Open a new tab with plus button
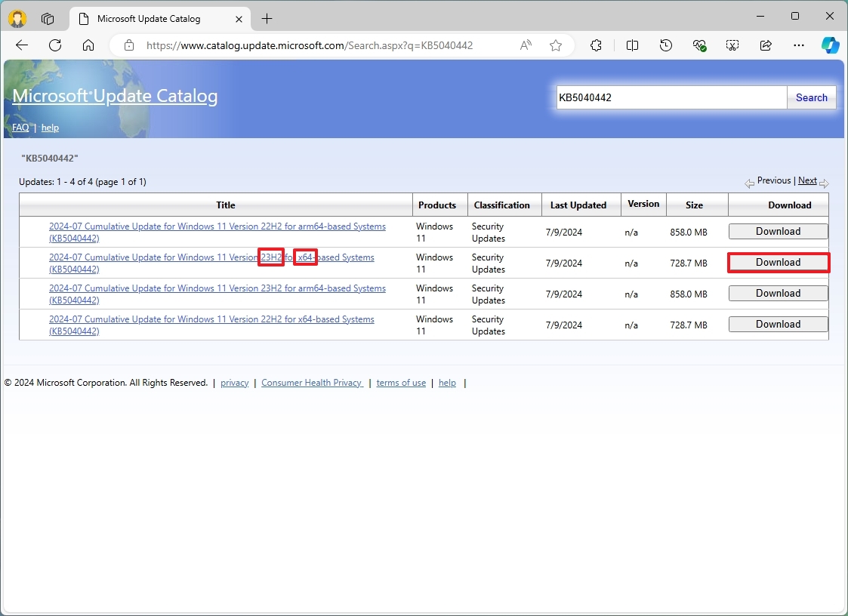 pyautogui.click(x=267, y=18)
